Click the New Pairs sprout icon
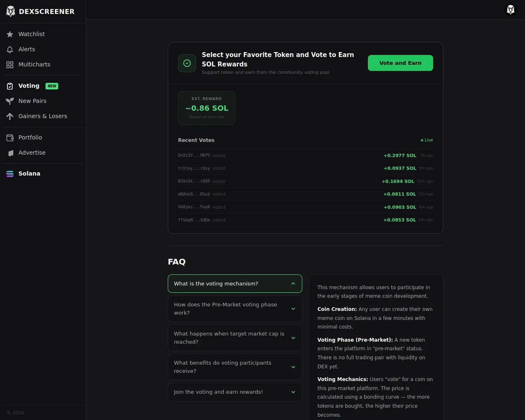The width and height of the screenshot is (525, 420). point(10,101)
